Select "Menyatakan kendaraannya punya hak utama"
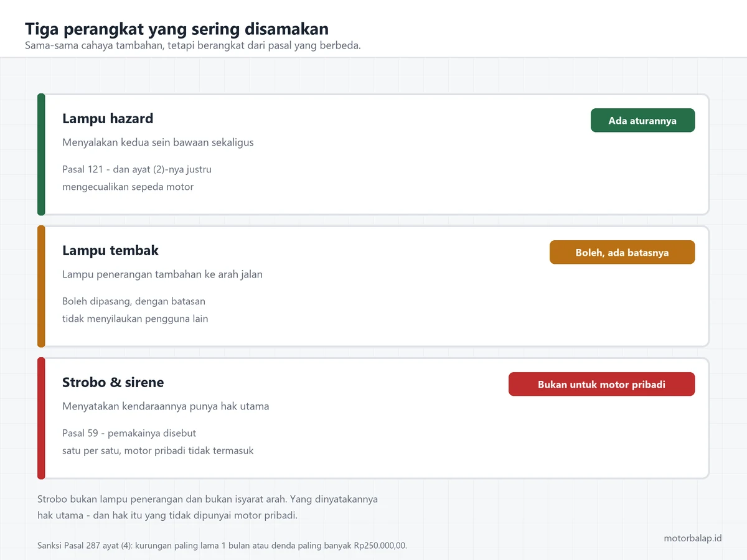Viewport: 747px width, 560px height. click(166, 406)
